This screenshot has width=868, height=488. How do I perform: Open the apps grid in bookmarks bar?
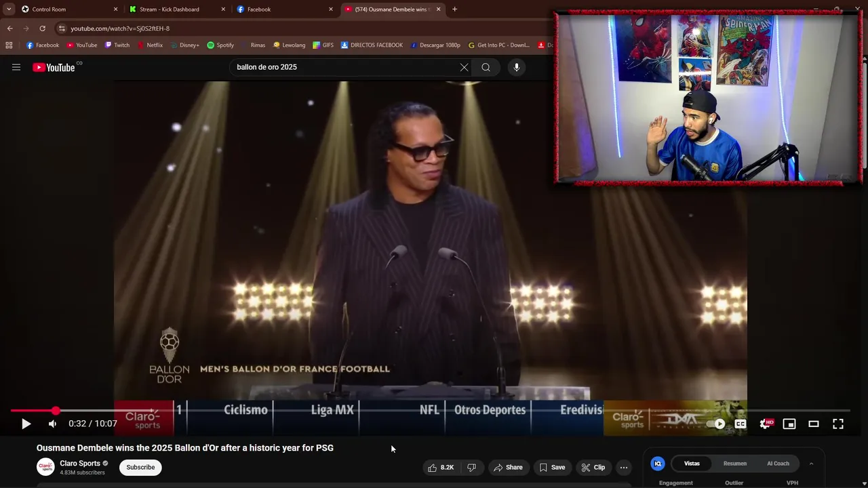coord(9,45)
